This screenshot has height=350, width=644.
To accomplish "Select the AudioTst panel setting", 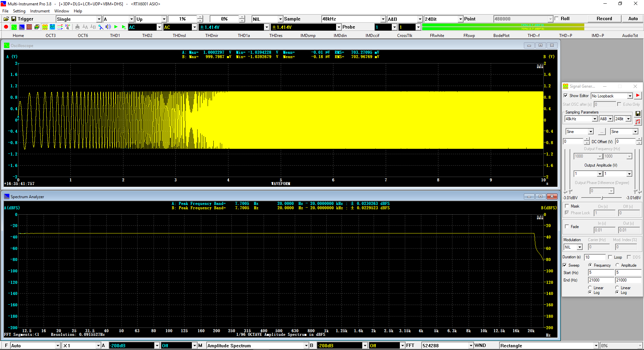I will (630, 35).
